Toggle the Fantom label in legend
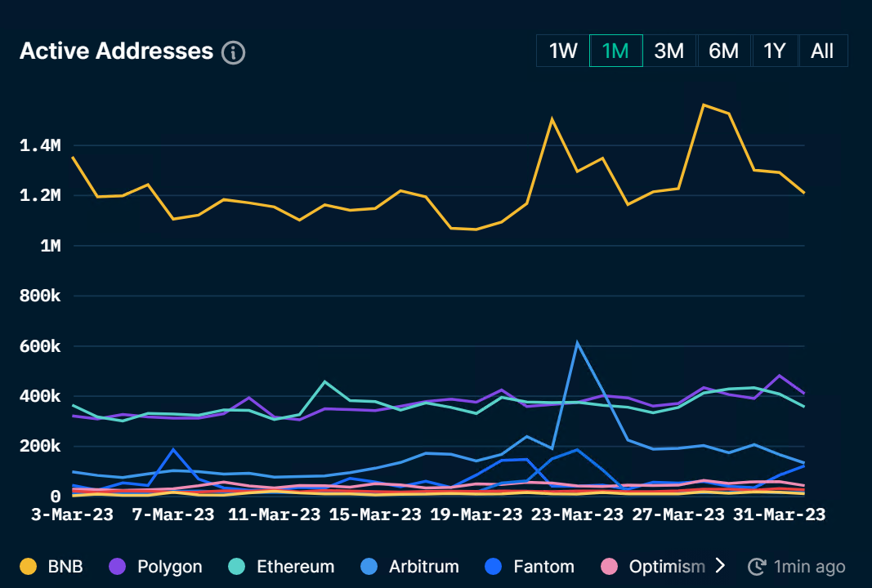Image resolution: width=872 pixels, height=588 pixels. click(x=543, y=567)
